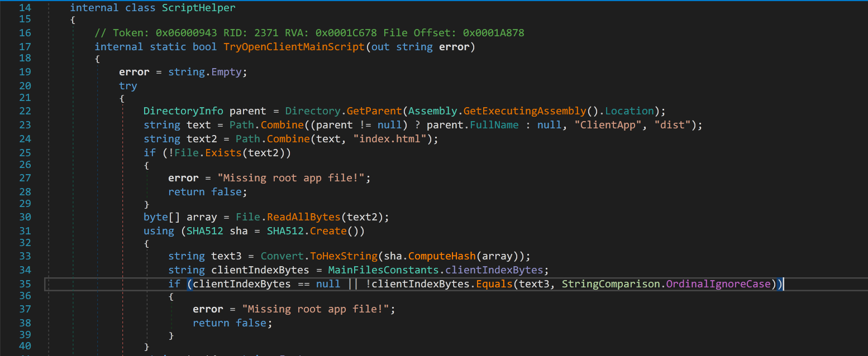Click the "ClientApp" string literal
Image resolution: width=868 pixels, height=356 pixels.
point(608,125)
